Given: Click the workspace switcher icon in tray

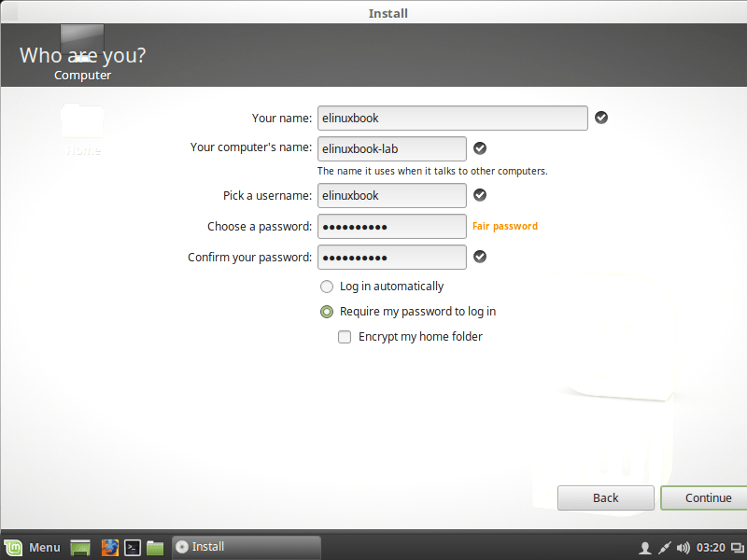Looking at the screenshot, I should [738, 548].
